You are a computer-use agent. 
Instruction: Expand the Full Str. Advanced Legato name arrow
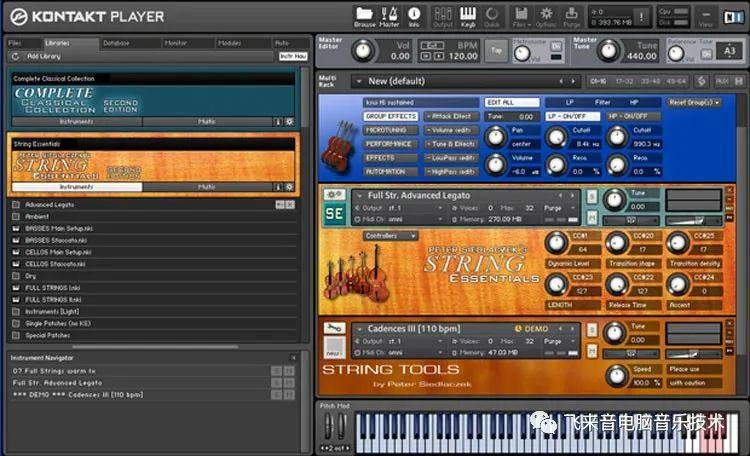coord(359,196)
